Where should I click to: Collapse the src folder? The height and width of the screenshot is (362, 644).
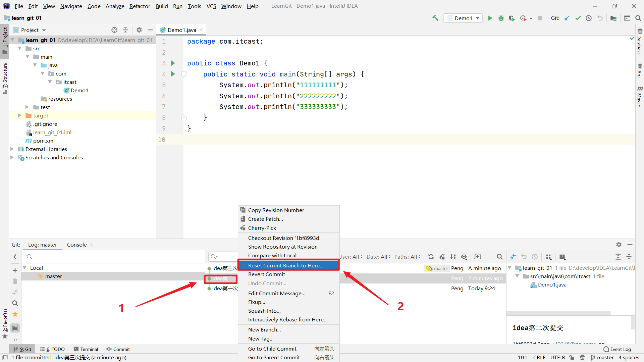[20, 48]
